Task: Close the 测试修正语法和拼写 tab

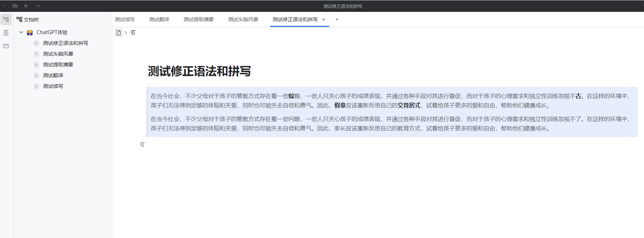Action: 324,19
